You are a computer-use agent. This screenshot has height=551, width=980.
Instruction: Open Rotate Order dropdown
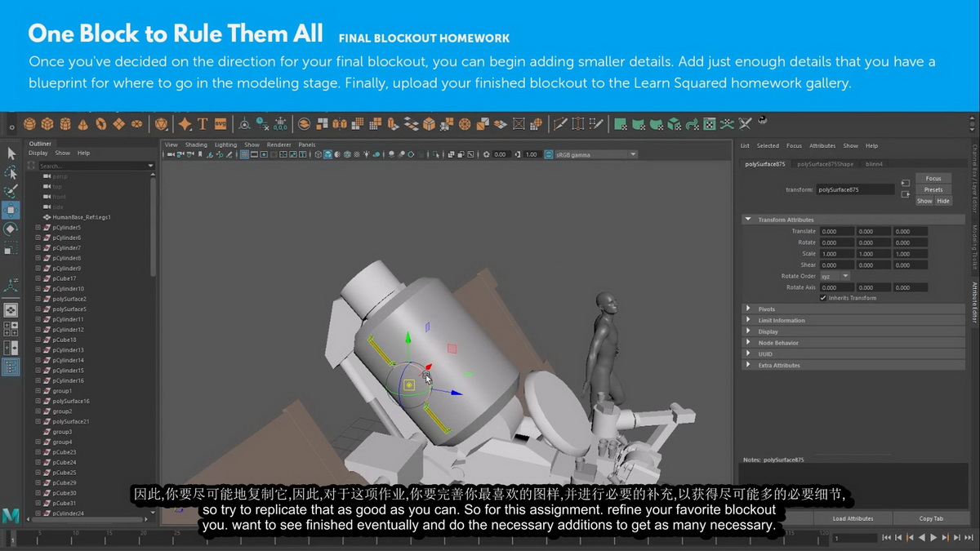tap(835, 276)
